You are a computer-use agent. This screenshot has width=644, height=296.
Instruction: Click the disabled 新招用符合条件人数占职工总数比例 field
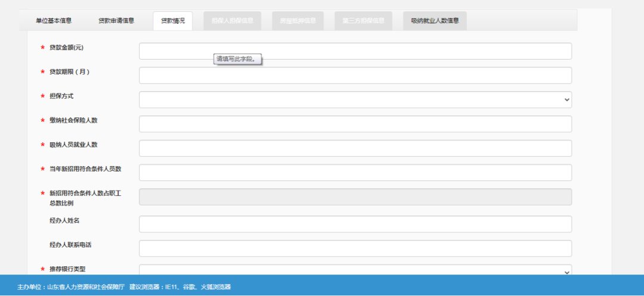point(355,197)
